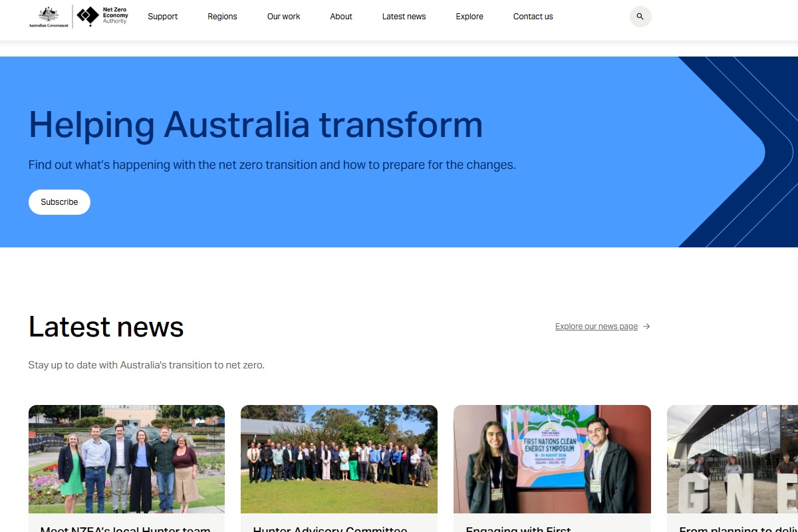
Task: Open 'Engaging with First' headline
Action: 519,529
